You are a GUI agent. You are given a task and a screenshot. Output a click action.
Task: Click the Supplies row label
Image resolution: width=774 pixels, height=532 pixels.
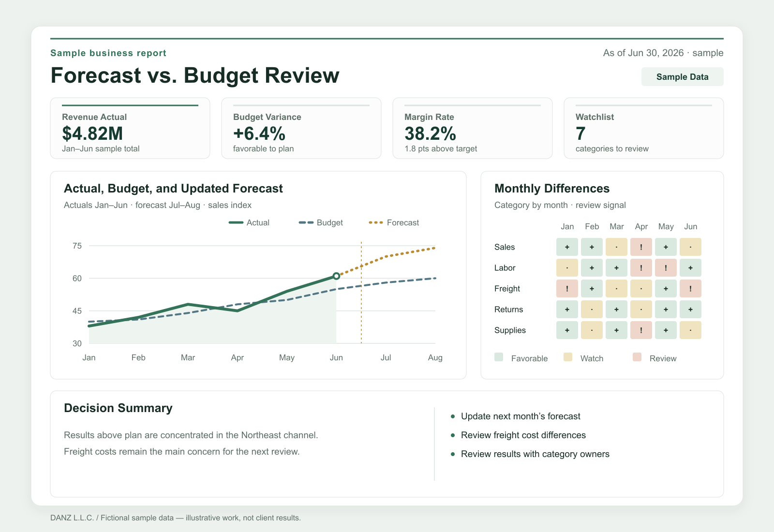pyautogui.click(x=510, y=330)
